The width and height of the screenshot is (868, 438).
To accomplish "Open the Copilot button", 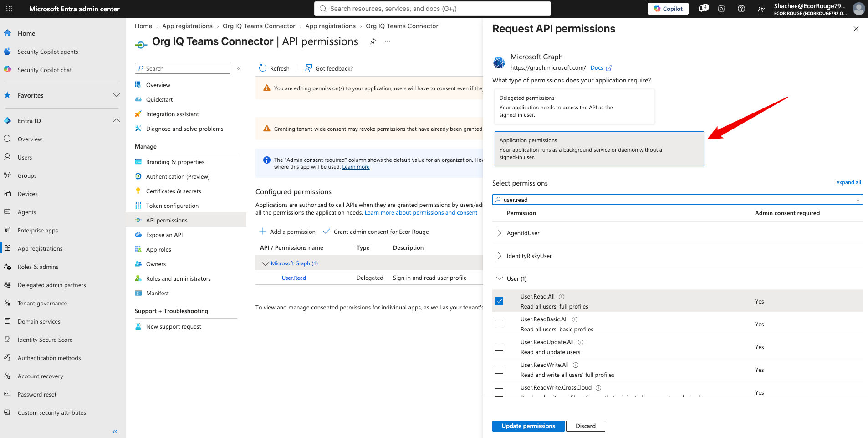I will [x=668, y=9].
